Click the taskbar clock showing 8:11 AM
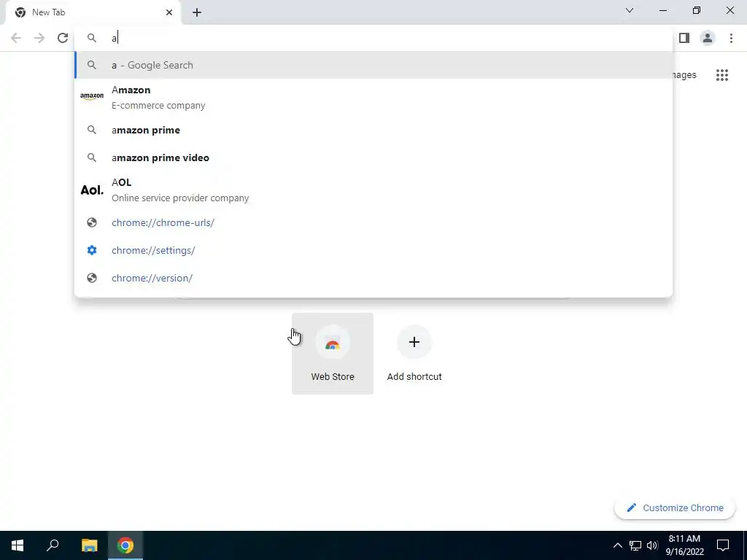This screenshot has width=747, height=560. (x=684, y=545)
